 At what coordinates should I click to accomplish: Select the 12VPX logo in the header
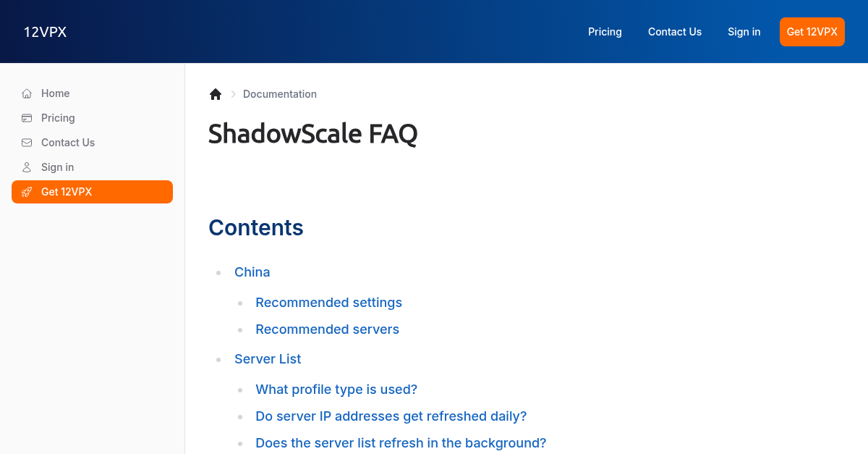45,32
